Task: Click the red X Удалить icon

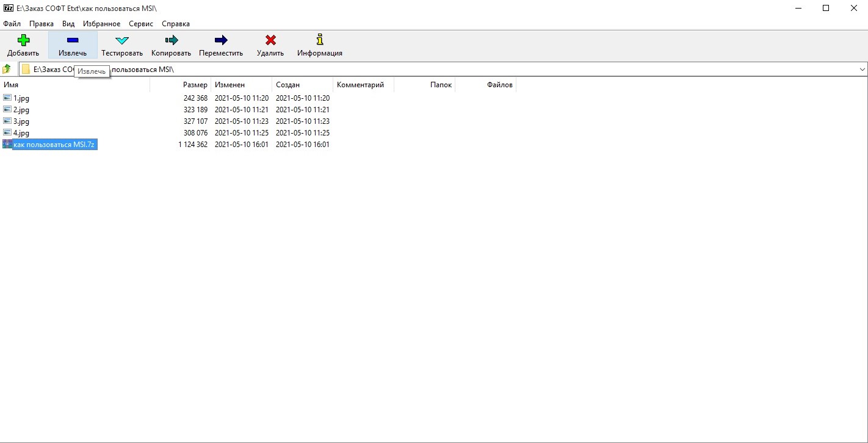Action: [x=270, y=41]
